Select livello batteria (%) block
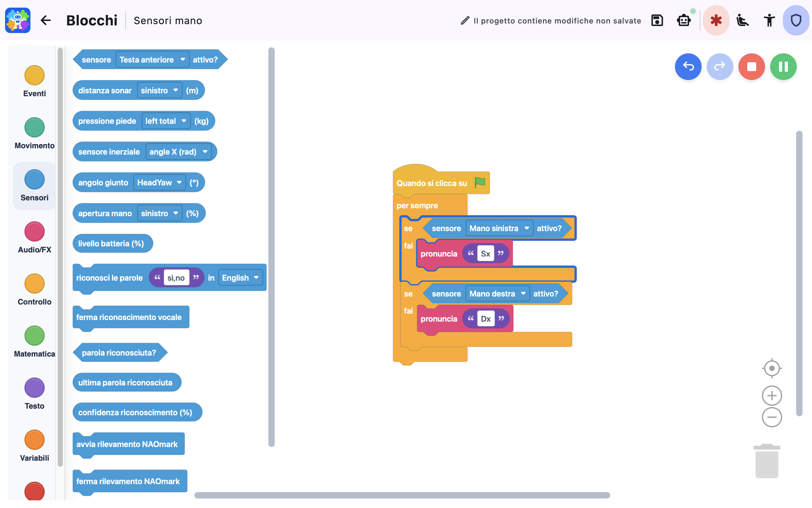 (112, 244)
